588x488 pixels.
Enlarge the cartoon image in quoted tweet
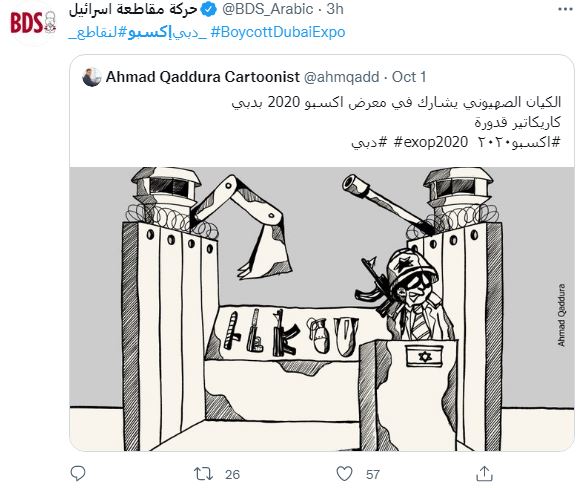[322, 309]
